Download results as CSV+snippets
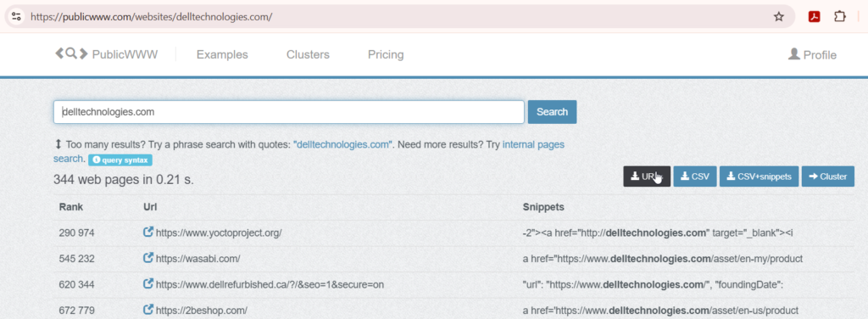 click(759, 176)
